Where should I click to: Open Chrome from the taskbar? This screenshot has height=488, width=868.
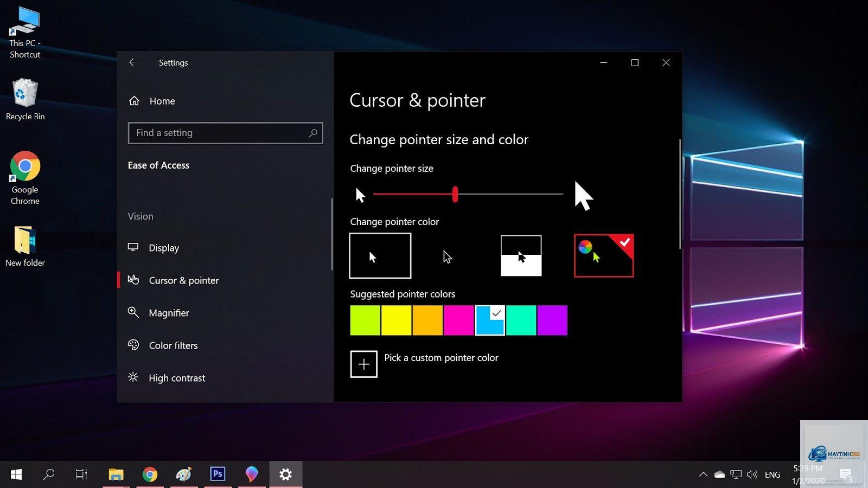click(150, 474)
